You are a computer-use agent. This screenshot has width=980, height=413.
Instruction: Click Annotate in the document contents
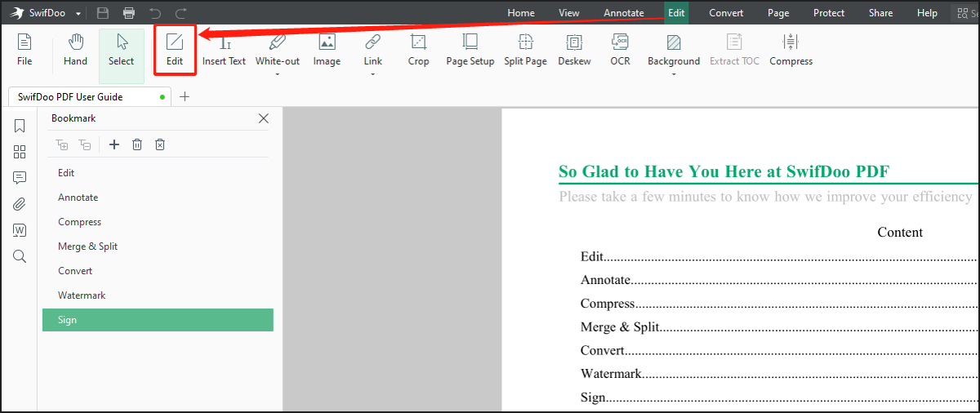pyautogui.click(x=605, y=280)
